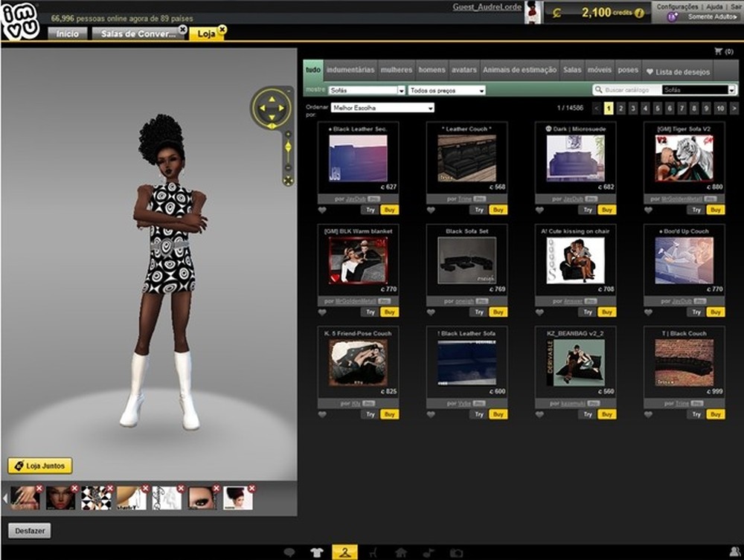Select the furniture chair icon on bottom toolbar

[374, 552]
